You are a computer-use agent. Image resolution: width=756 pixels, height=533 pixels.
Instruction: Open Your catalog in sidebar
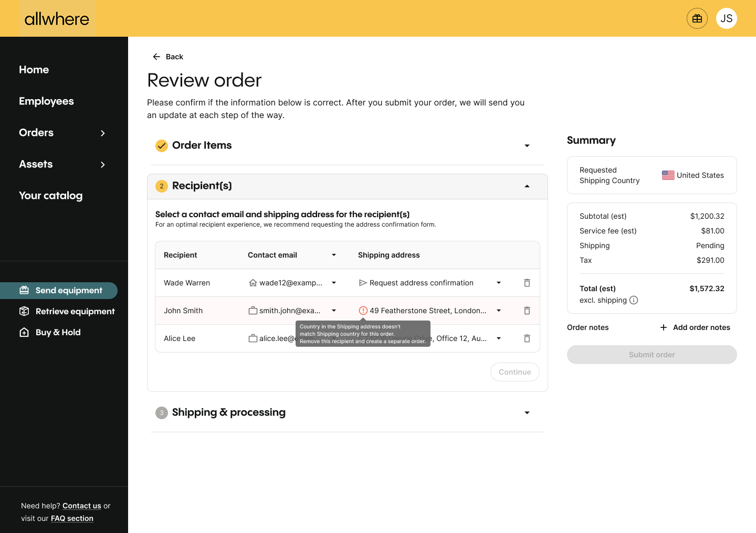tap(51, 196)
